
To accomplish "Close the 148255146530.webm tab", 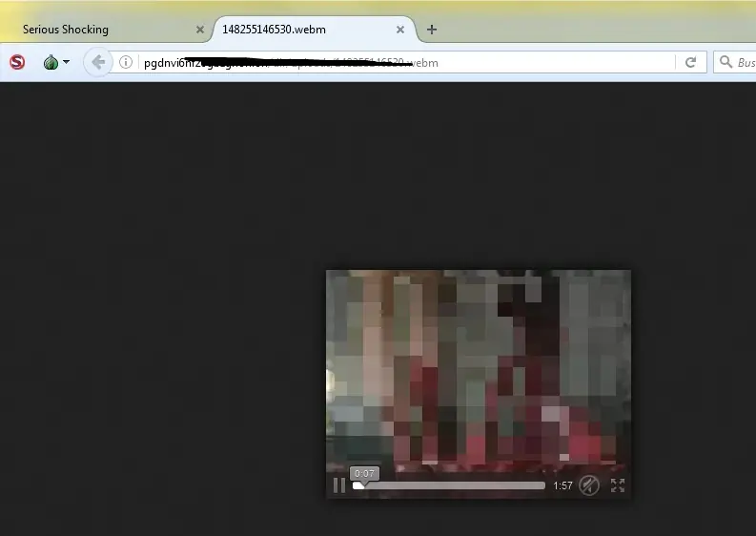I will 400,30.
